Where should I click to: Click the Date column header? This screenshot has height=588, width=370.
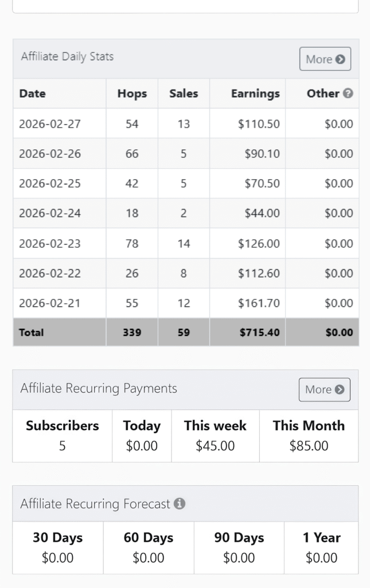pos(33,94)
